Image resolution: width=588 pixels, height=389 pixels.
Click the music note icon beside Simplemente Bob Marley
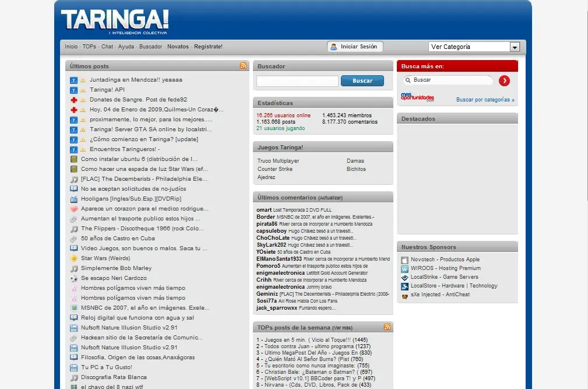point(74,269)
